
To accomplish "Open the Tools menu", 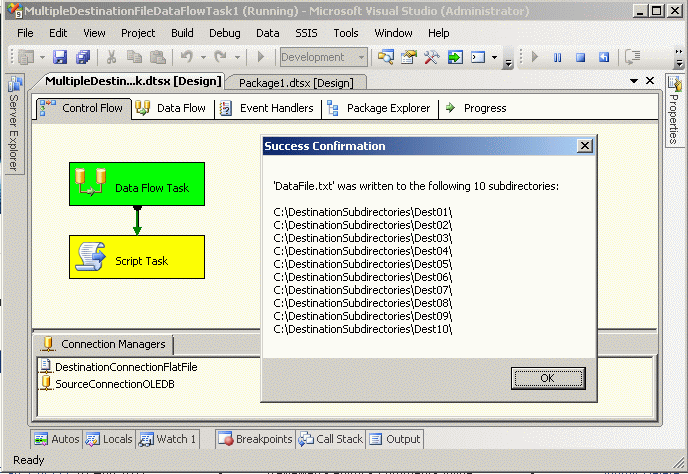I will pos(346,33).
